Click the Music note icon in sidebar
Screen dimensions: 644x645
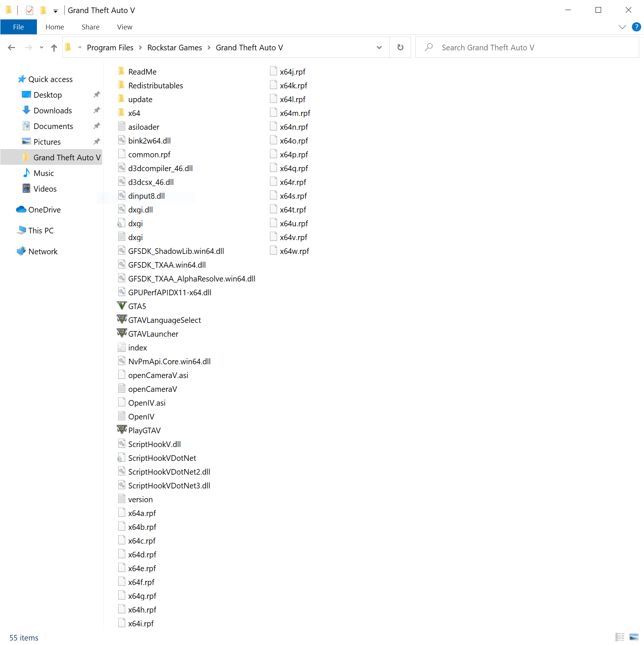coord(26,173)
